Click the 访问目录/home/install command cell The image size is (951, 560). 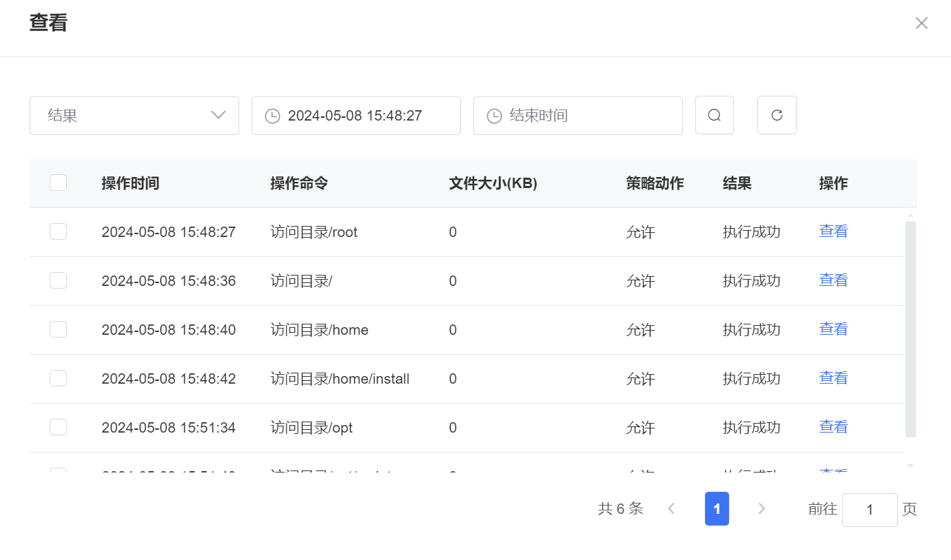340,379
